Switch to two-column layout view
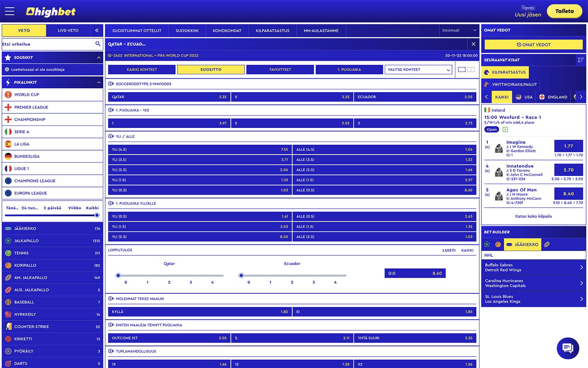The width and height of the screenshot is (588, 368). (471, 70)
